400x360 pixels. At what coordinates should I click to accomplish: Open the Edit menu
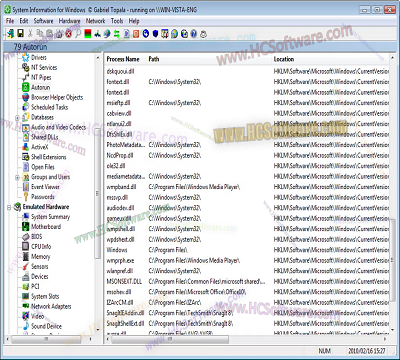pos(24,21)
